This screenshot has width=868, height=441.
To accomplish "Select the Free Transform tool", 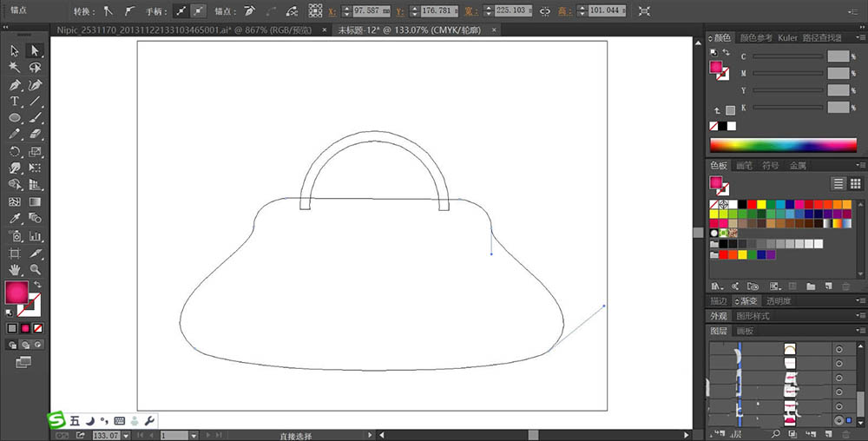I will pyautogui.click(x=35, y=168).
